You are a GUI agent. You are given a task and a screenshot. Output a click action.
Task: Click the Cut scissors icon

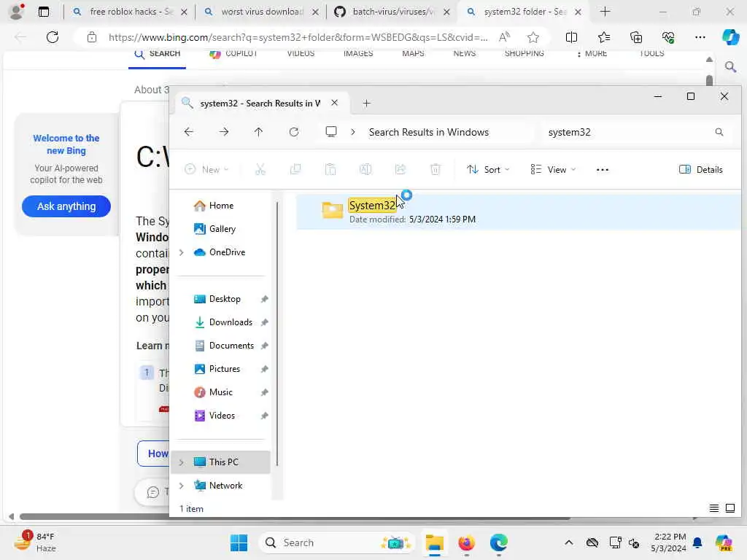coord(260,169)
